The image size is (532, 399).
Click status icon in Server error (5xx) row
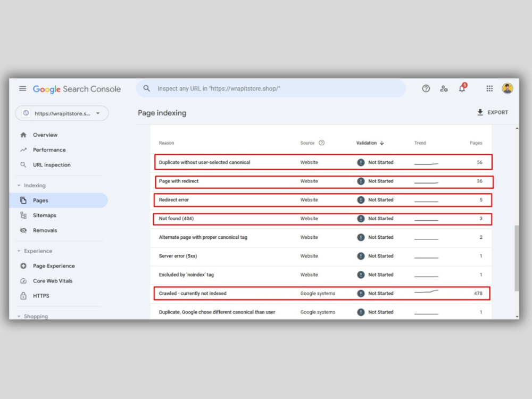tap(361, 256)
